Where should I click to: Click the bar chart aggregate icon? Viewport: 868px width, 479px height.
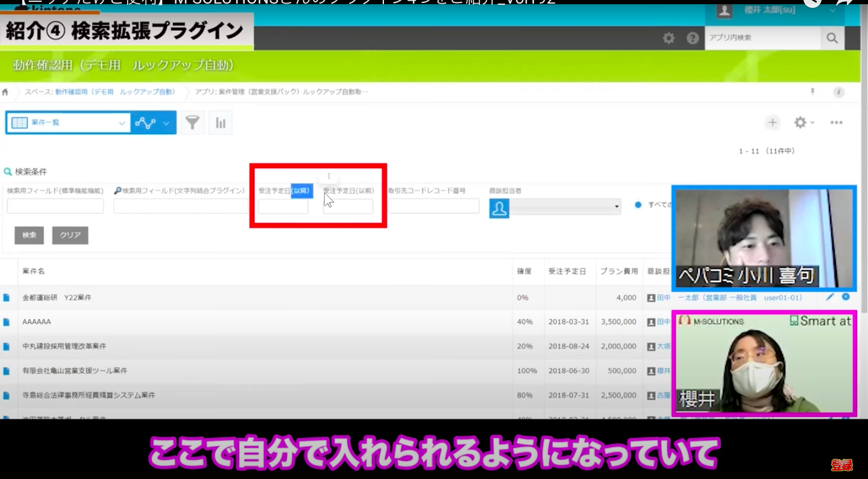click(221, 123)
